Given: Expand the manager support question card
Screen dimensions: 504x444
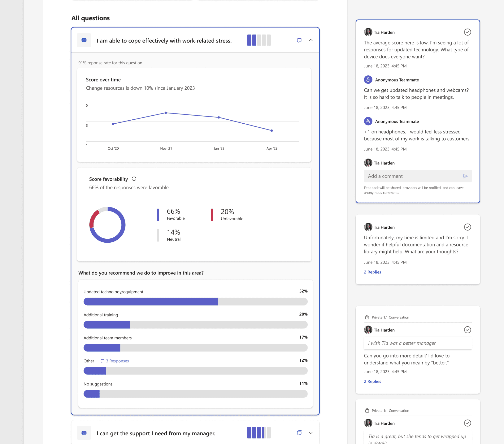Looking at the screenshot, I should [311, 433].
